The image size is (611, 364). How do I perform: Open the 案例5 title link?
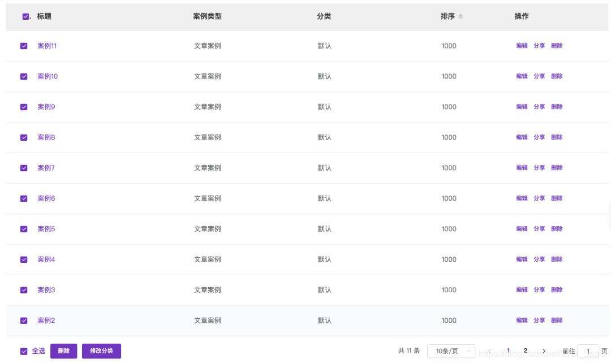point(46,229)
